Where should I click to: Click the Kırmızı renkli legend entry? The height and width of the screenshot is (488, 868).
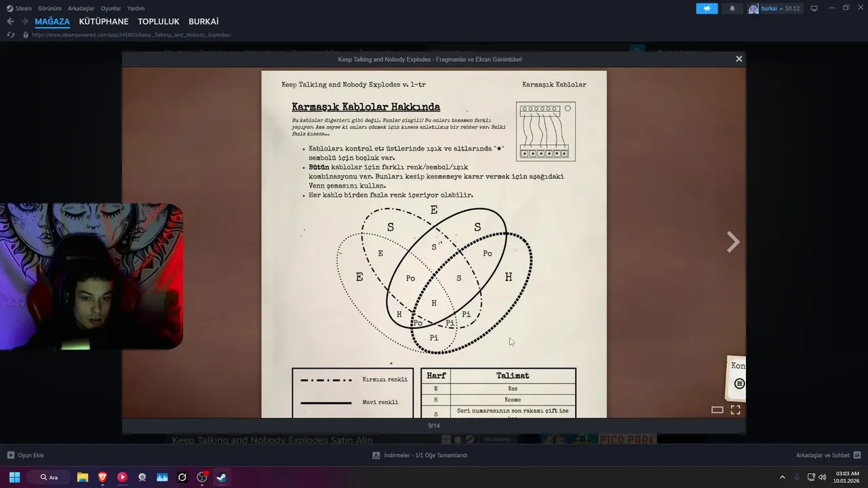pyautogui.click(x=353, y=380)
